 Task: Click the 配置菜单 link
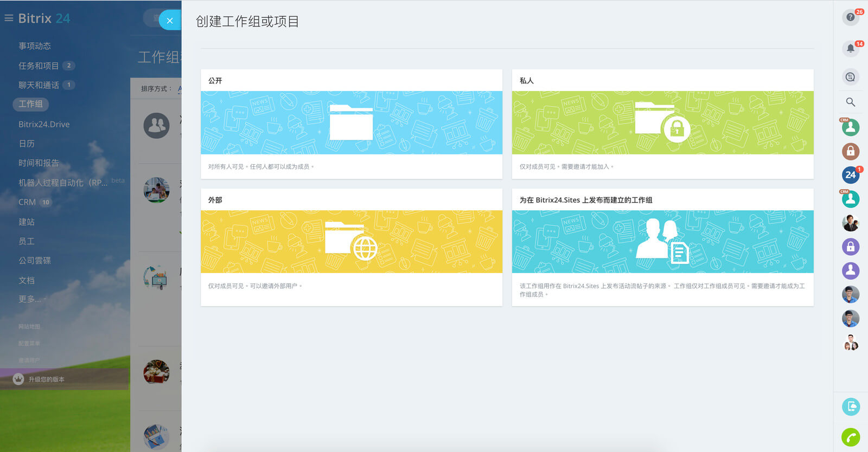point(29,343)
